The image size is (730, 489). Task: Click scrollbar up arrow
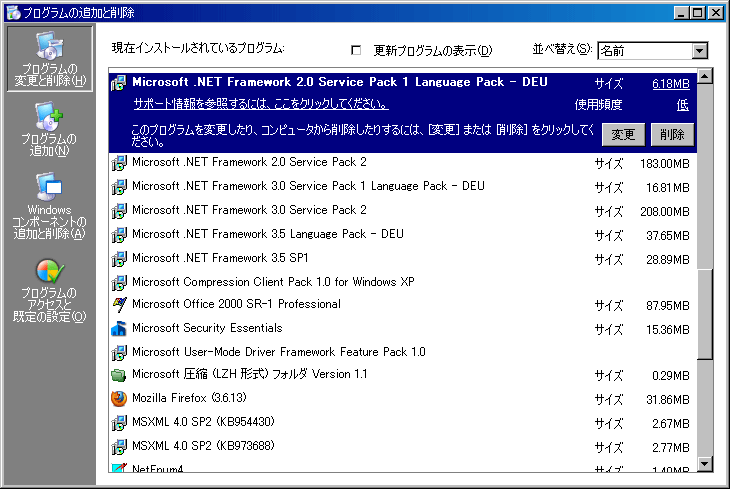(x=705, y=76)
